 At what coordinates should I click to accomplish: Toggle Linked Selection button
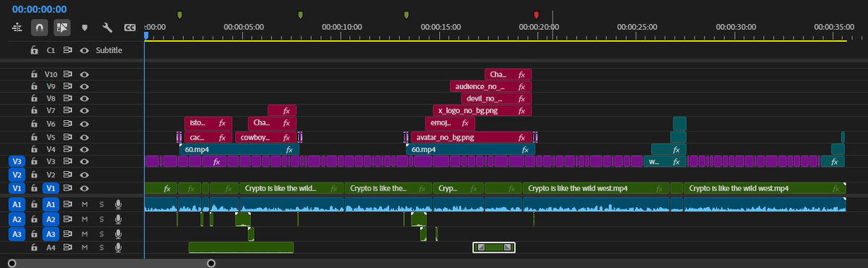(61, 28)
